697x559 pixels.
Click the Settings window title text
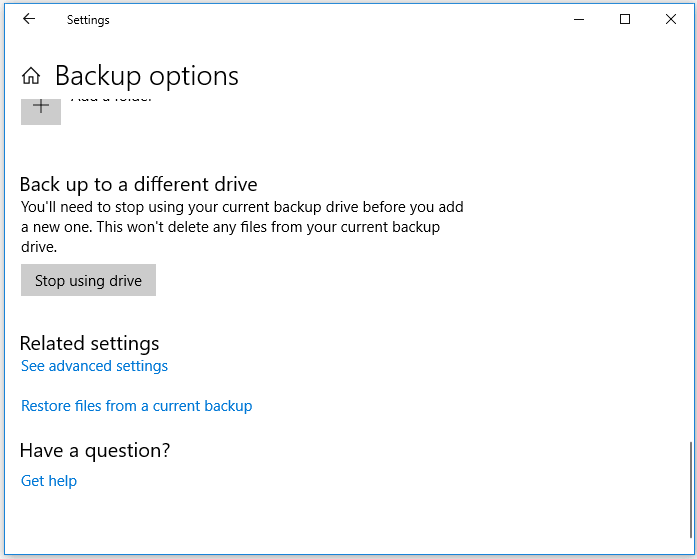coord(88,19)
